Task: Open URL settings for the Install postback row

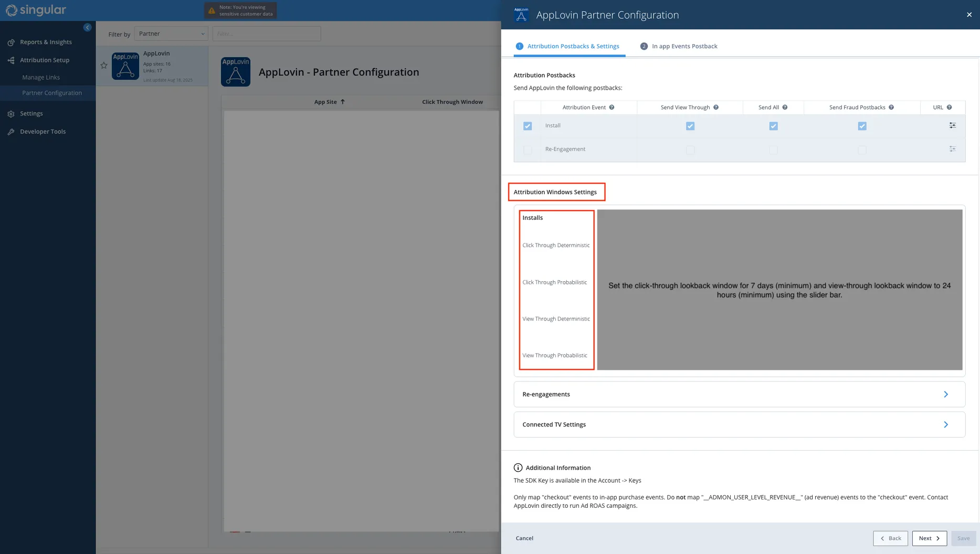Action: [953, 125]
